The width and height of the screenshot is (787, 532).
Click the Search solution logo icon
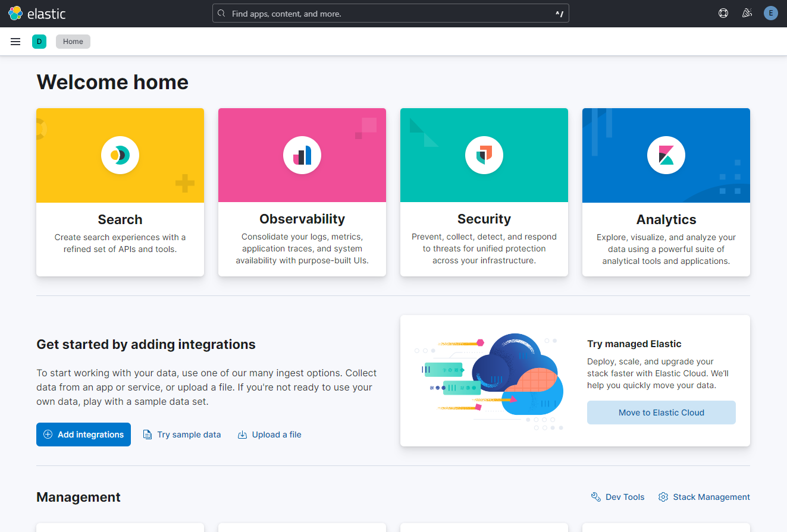coord(120,155)
